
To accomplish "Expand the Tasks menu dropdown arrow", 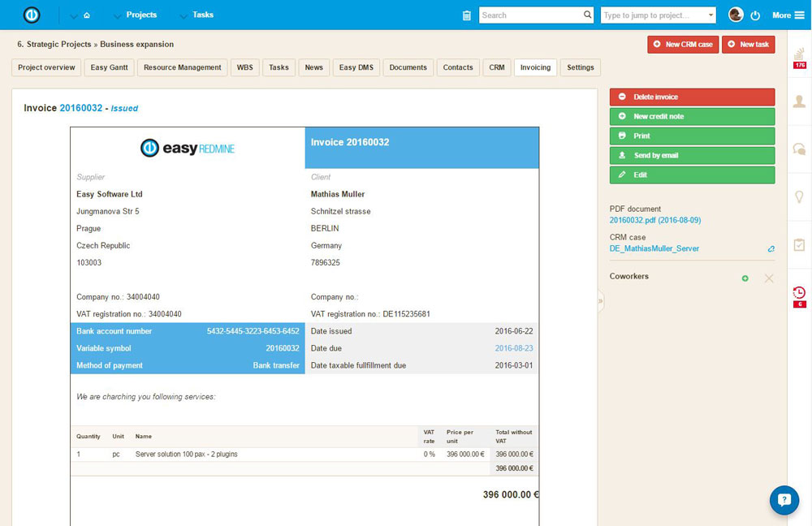I will [x=184, y=16].
